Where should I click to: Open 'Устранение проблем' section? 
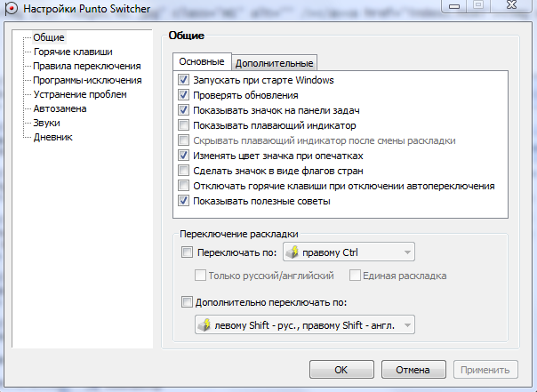click(80, 94)
